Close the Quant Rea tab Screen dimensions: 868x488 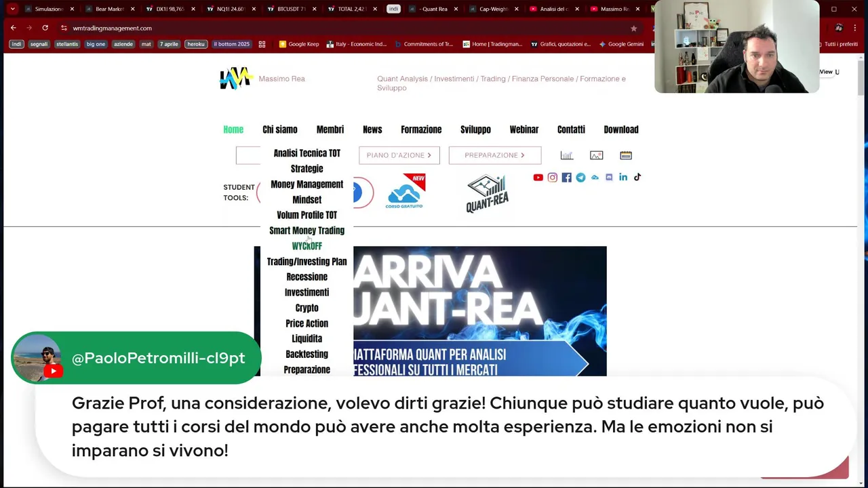[456, 9]
